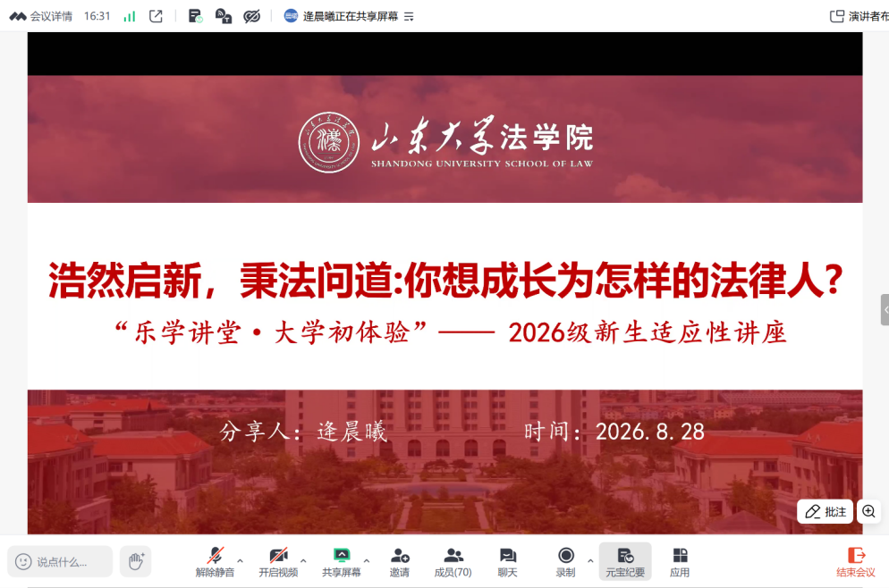
Task: Open 成员(70) members list
Action: 453,562
